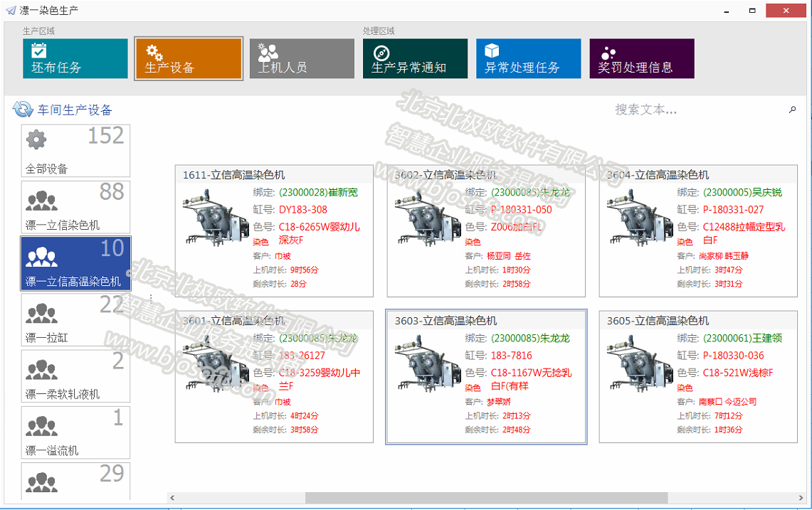812x510 pixels.
Task: Click the group icon in 漂一溢流机
Action: tap(42, 427)
